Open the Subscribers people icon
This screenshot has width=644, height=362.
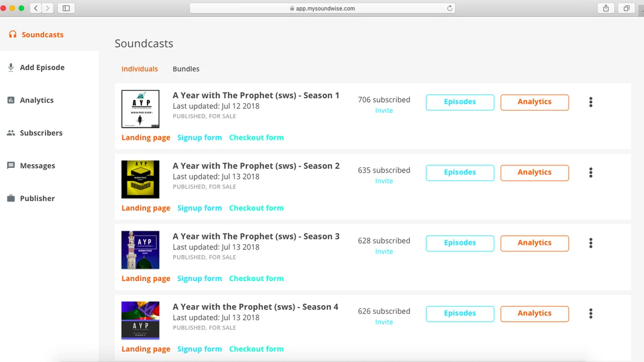(11, 133)
